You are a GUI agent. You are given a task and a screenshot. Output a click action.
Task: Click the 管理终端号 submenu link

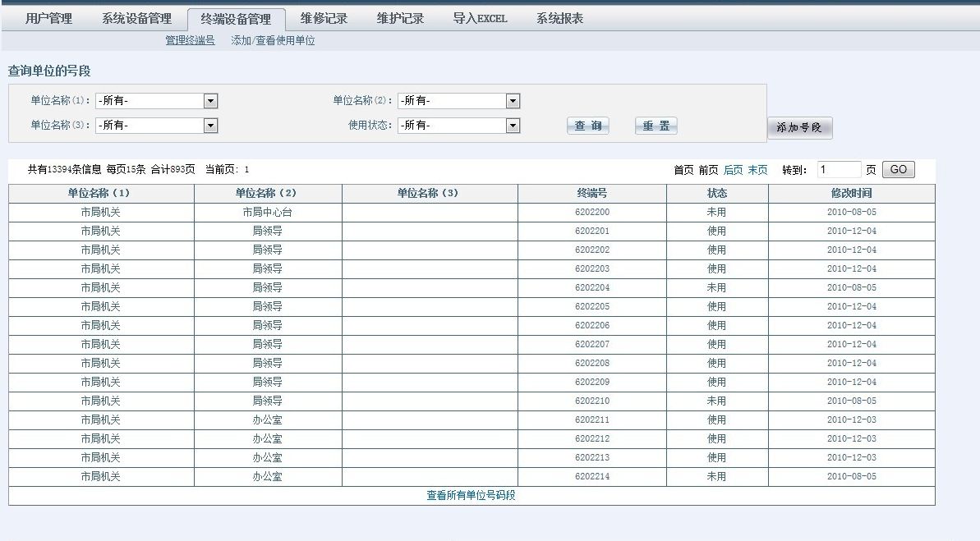(190, 40)
